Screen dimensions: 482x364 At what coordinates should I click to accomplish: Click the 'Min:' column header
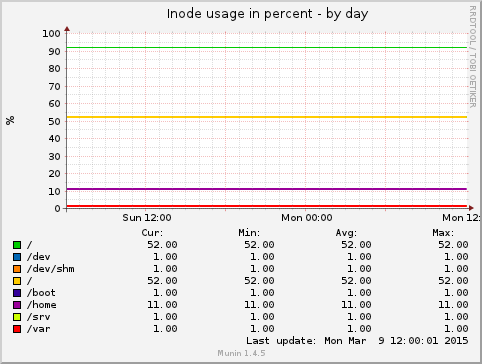[x=249, y=233]
